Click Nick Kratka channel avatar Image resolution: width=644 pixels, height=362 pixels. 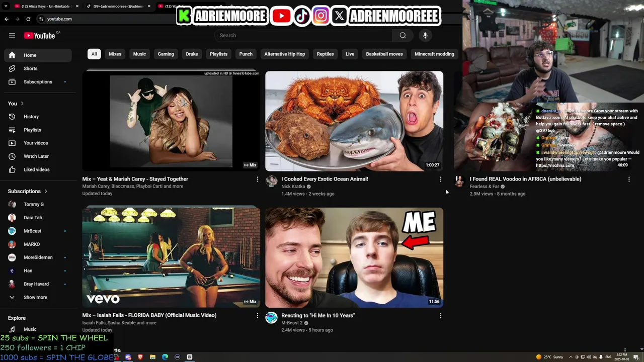[272, 181]
